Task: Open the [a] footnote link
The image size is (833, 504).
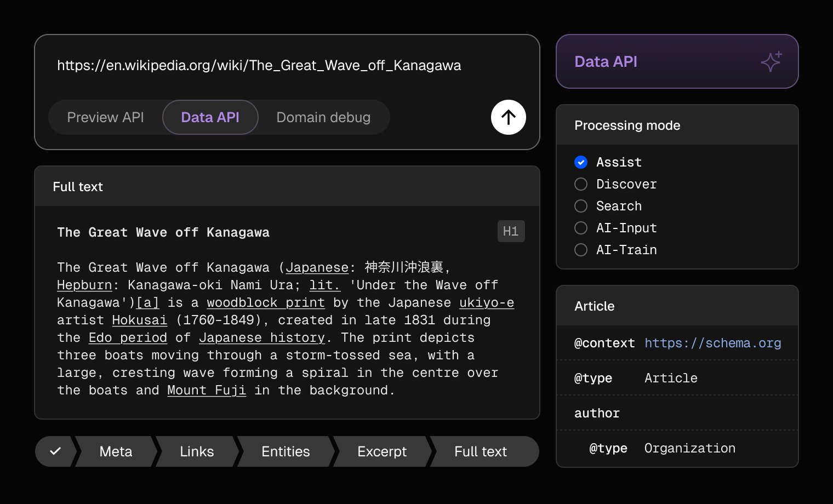Action: click(x=147, y=302)
